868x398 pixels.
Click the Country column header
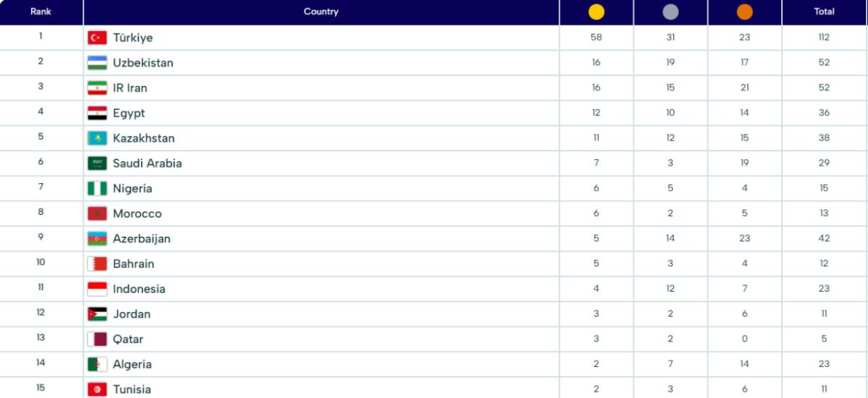[320, 12]
